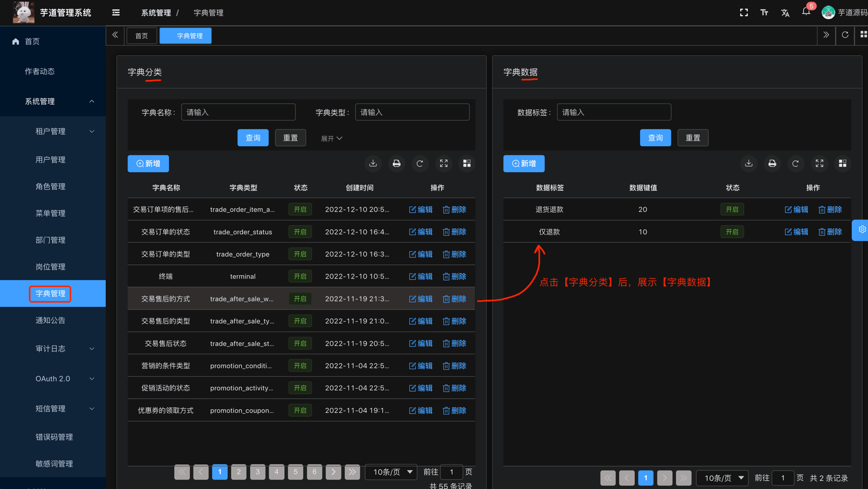Export dictionary category table via download icon
Viewport: 868px width, 489px height.
[373, 163]
